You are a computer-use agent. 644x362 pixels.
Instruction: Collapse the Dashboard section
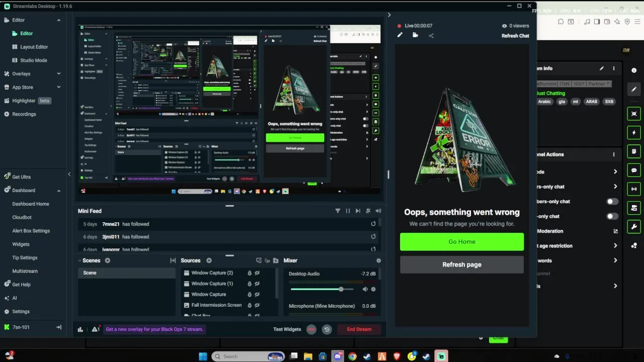(x=58, y=191)
